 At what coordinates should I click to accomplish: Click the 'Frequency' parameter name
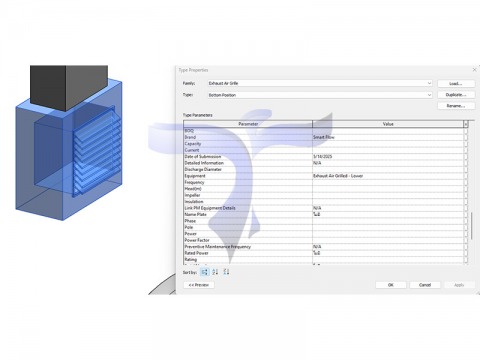tap(194, 182)
